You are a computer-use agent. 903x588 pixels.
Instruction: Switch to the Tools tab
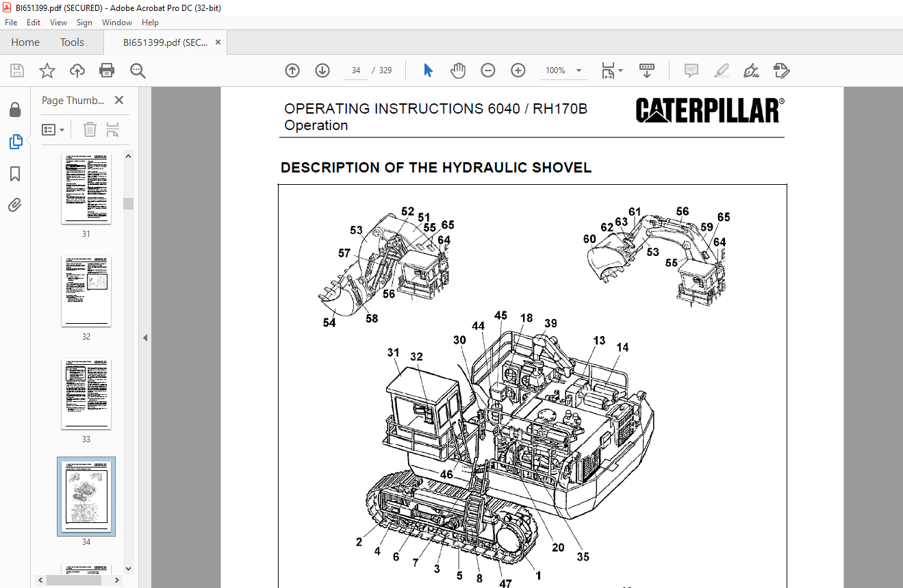(72, 42)
